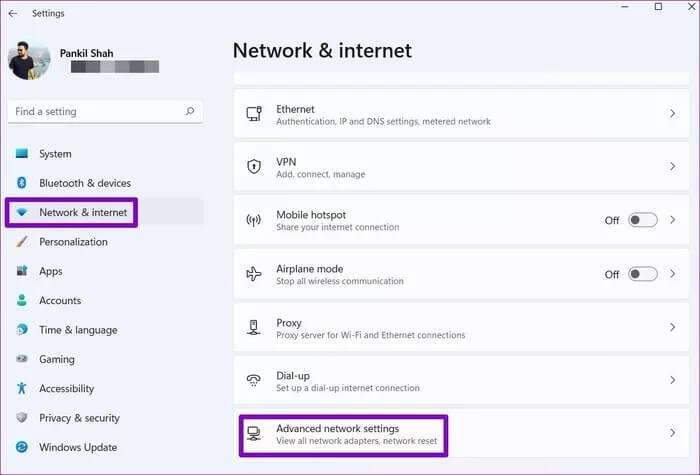Expand Ethernet settings chevron
This screenshot has height=475, width=700.
[672, 113]
